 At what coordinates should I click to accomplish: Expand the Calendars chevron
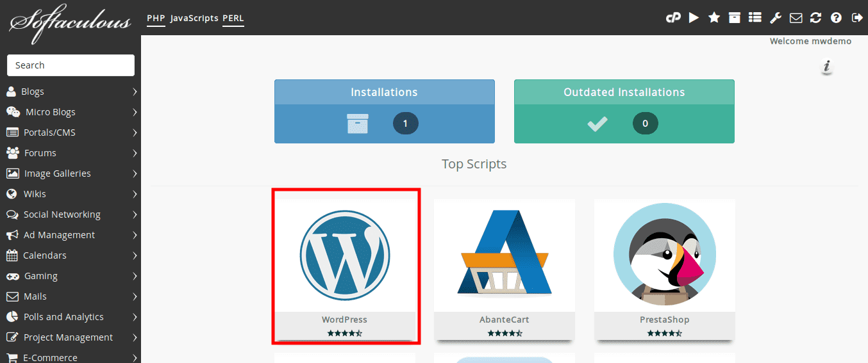click(x=135, y=255)
